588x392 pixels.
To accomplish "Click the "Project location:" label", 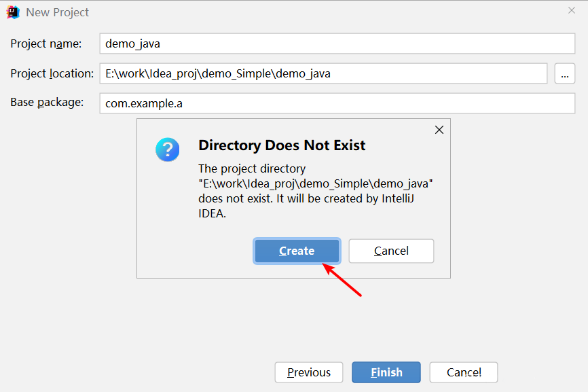I will click(52, 73).
